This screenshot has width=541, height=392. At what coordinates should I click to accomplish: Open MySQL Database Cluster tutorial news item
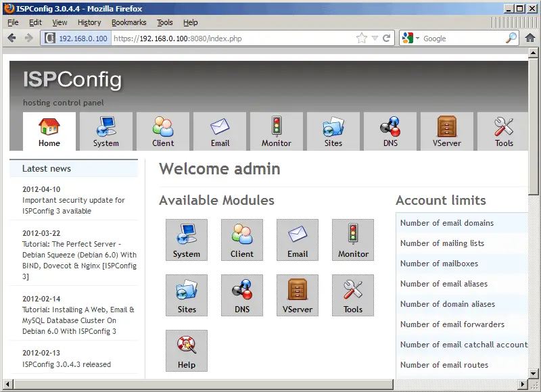[x=78, y=320]
